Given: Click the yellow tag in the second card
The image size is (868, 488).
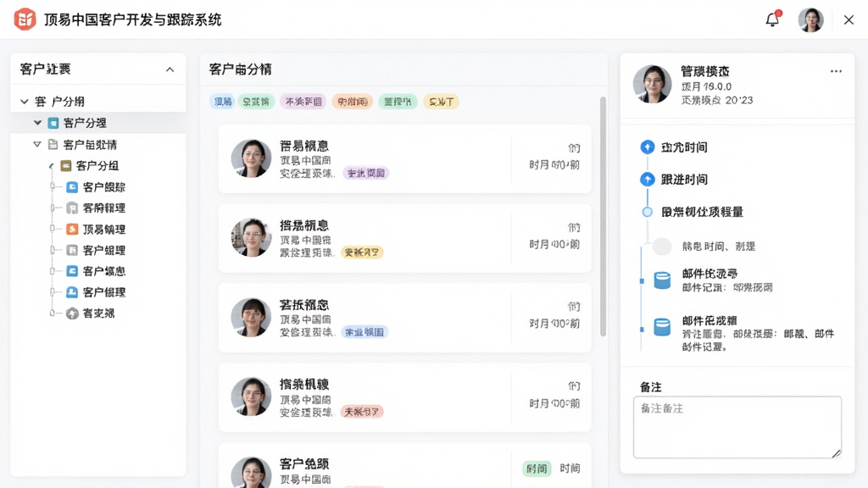Looking at the screenshot, I should coord(362,252).
